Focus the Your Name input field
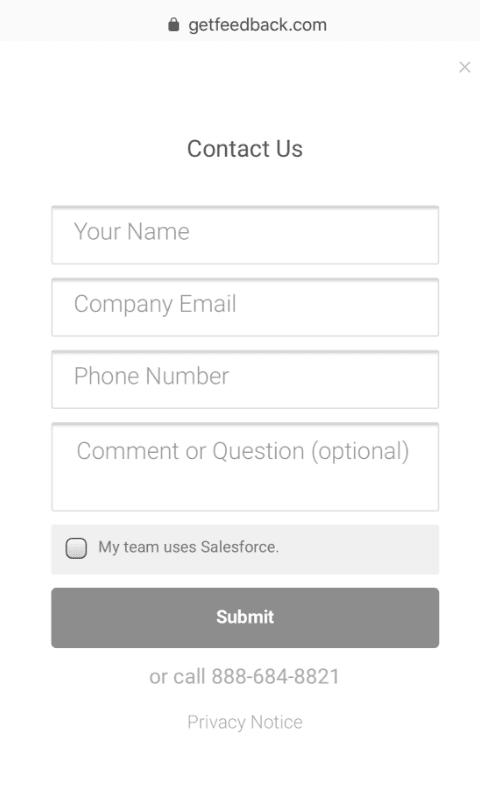 (x=245, y=235)
